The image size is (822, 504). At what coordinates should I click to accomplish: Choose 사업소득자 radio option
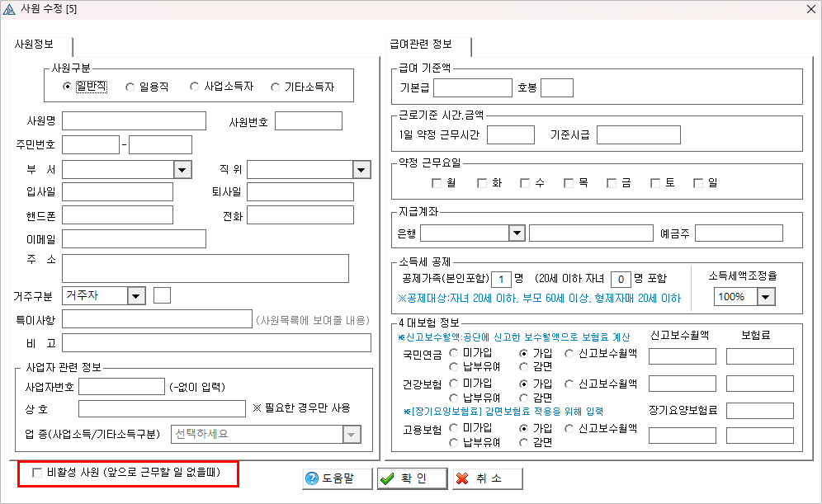click(195, 87)
